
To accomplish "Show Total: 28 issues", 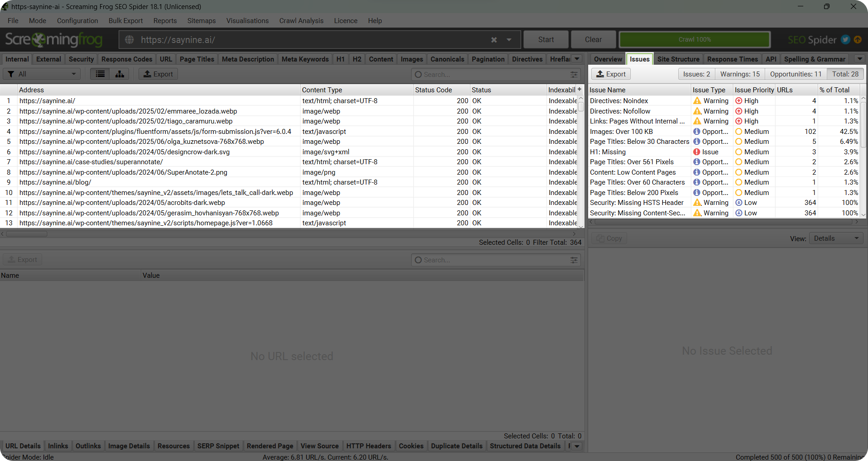I will [x=845, y=74].
